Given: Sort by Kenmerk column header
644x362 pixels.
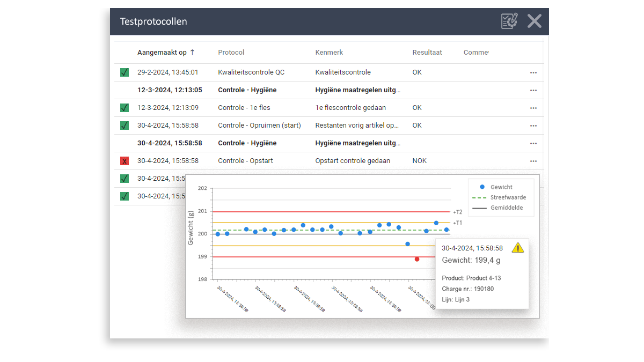Looking at the screenshot, I should pos(329,52).
